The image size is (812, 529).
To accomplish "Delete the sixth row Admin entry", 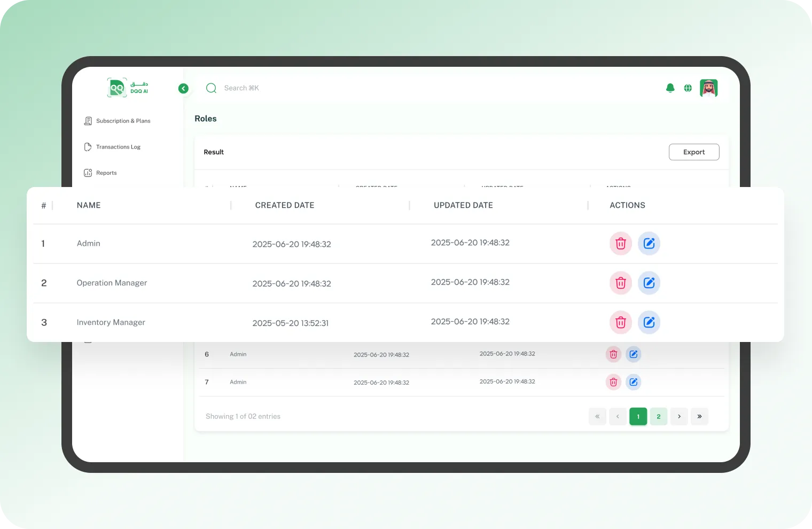I will point(613,354).
